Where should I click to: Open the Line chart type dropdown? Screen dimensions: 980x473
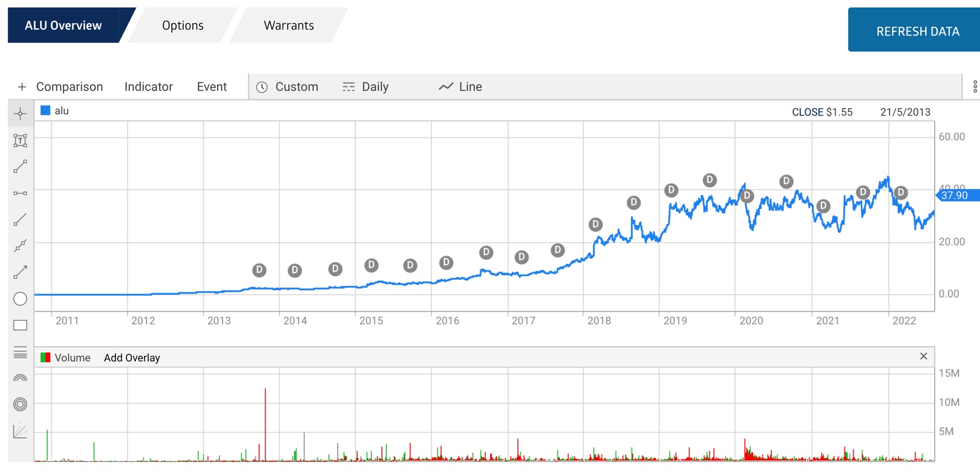click(x=460, y=87)
